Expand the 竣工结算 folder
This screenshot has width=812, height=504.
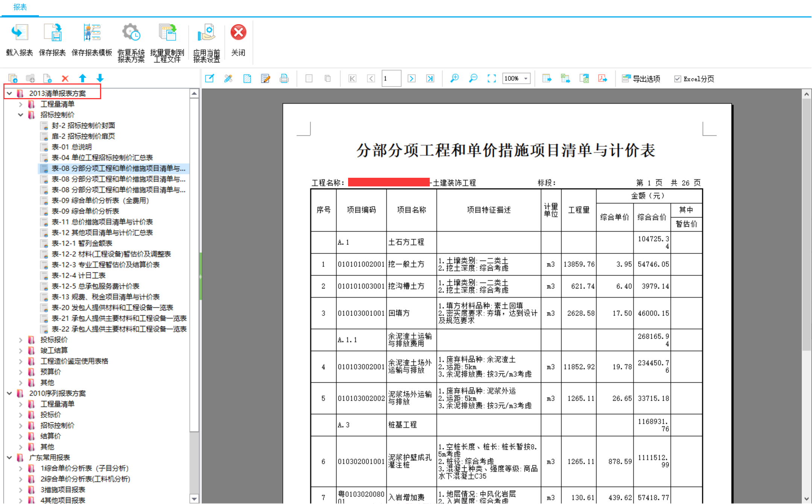click(21, 350)
